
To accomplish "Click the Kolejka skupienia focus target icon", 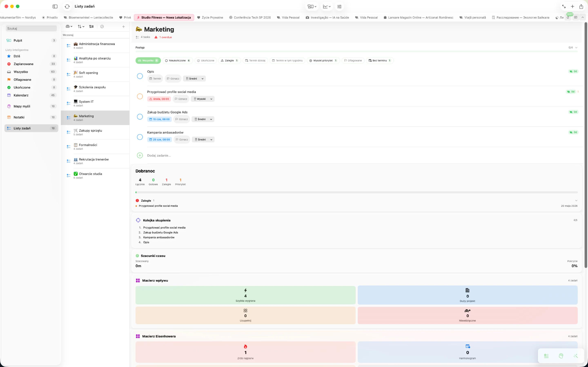I will [x=138, y=220].
